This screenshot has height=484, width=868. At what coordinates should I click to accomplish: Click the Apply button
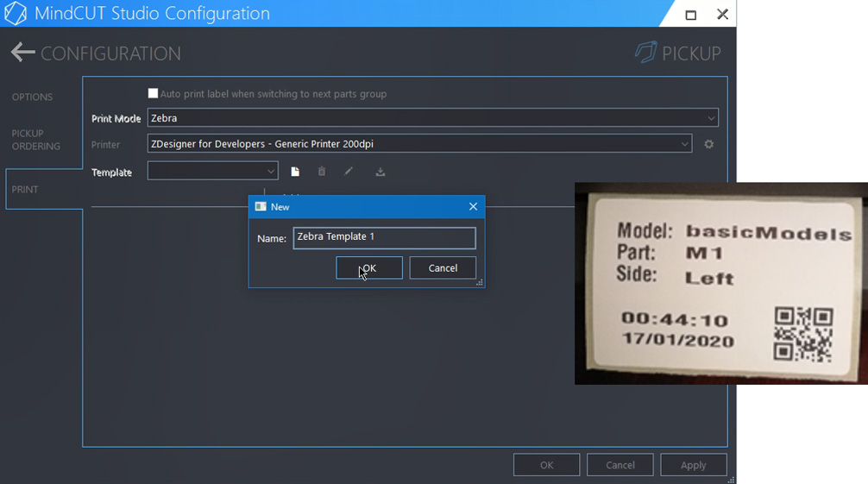pos(693,465)
